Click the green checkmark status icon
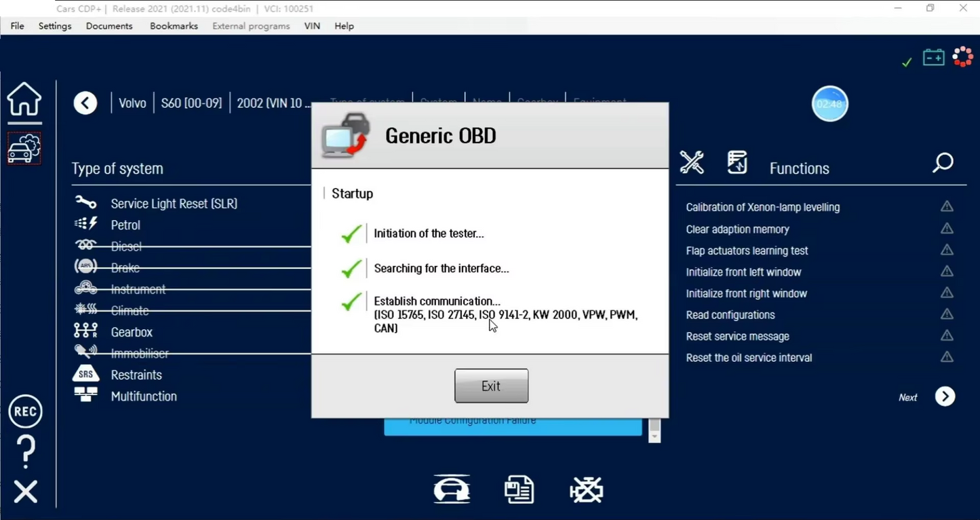 pos(907,62)
